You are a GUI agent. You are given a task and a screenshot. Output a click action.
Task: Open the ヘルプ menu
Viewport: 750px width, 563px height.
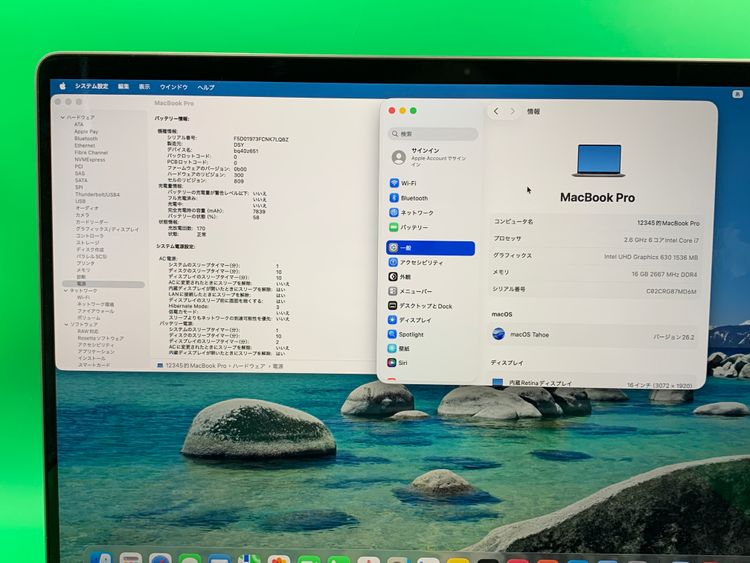coord(206,88)
